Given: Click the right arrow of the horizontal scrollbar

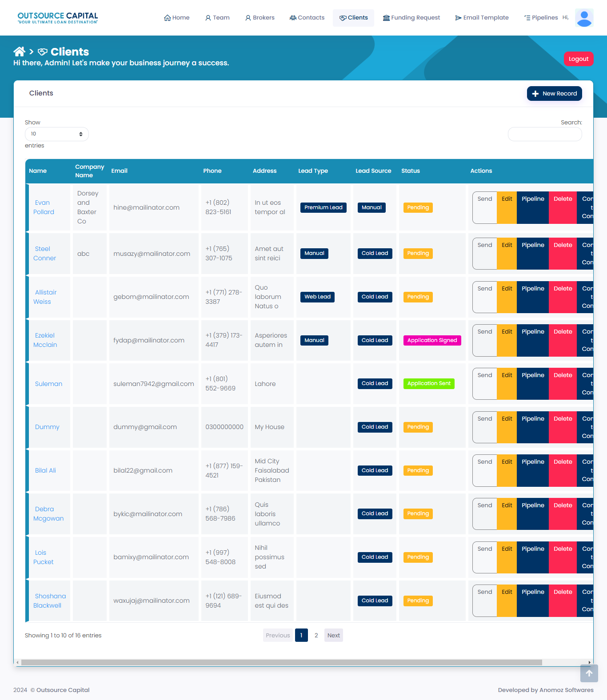Looking at the screenshot, I should point(589,662).
